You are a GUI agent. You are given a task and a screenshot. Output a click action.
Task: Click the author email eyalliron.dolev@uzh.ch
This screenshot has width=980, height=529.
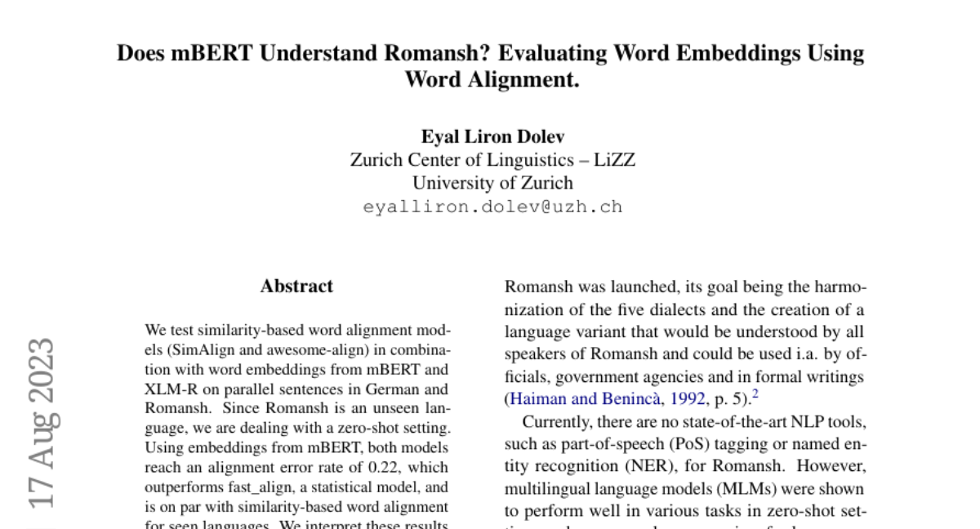pos(492,207)
